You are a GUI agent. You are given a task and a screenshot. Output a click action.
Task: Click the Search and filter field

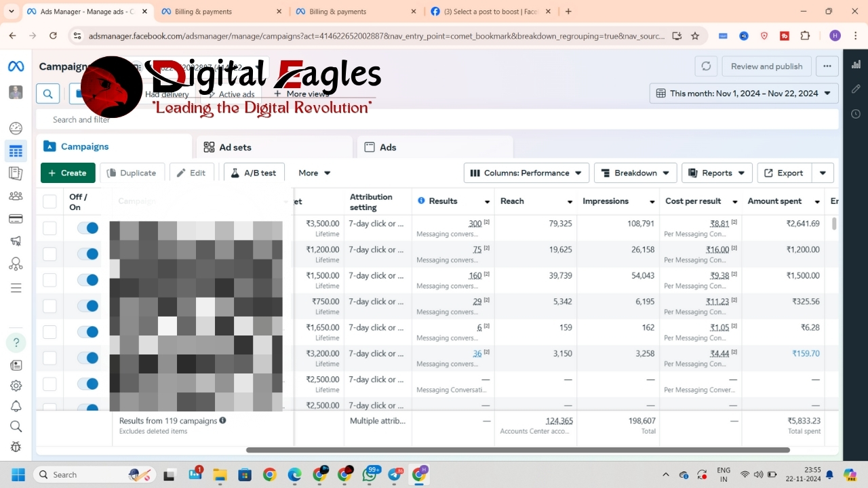tap(437, 119)
